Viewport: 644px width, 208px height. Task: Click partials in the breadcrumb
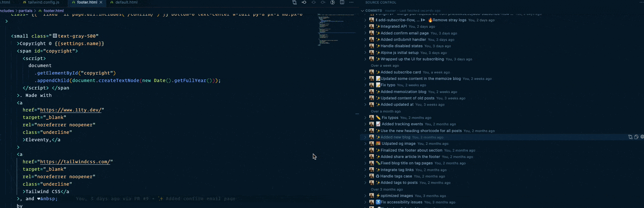pyautogui.click(x=25, y=11)
